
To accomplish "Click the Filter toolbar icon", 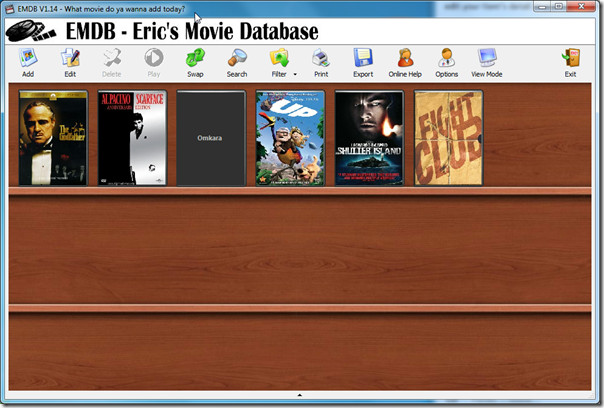I will click(x=279, y=63).
